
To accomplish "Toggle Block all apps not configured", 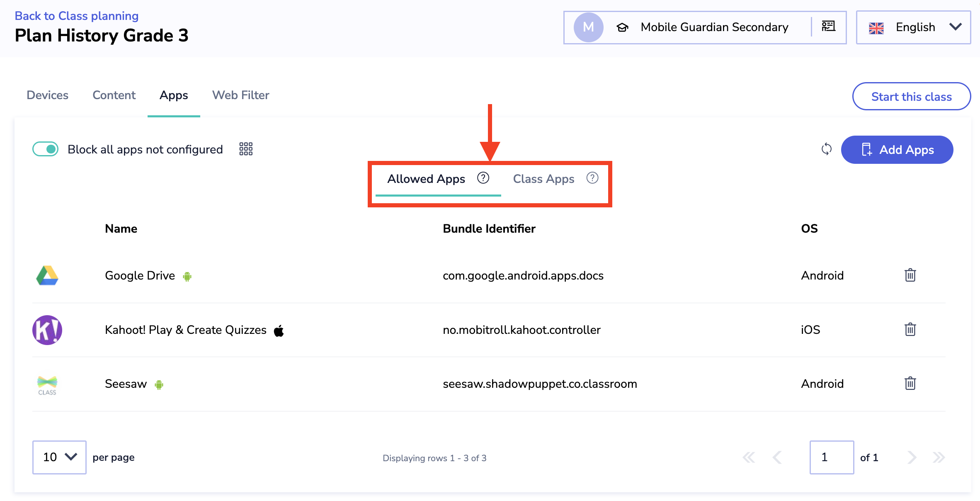I will 46,149.
